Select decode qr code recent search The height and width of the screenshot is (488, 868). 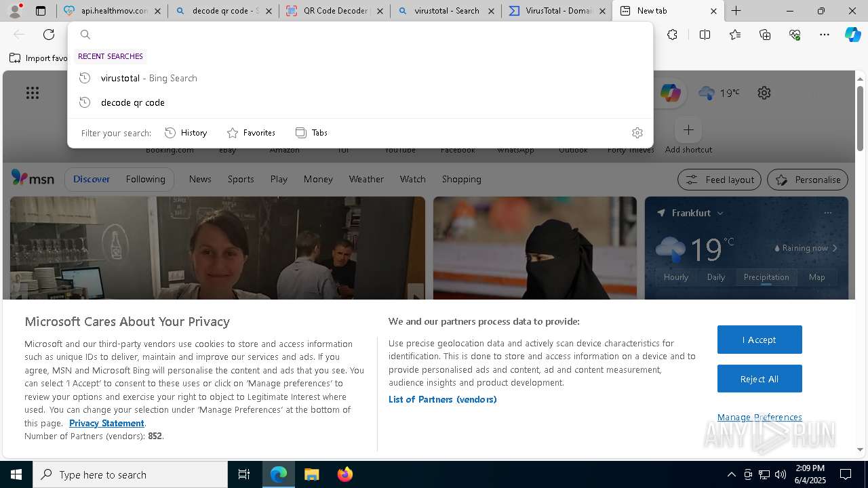pos(360,102)
